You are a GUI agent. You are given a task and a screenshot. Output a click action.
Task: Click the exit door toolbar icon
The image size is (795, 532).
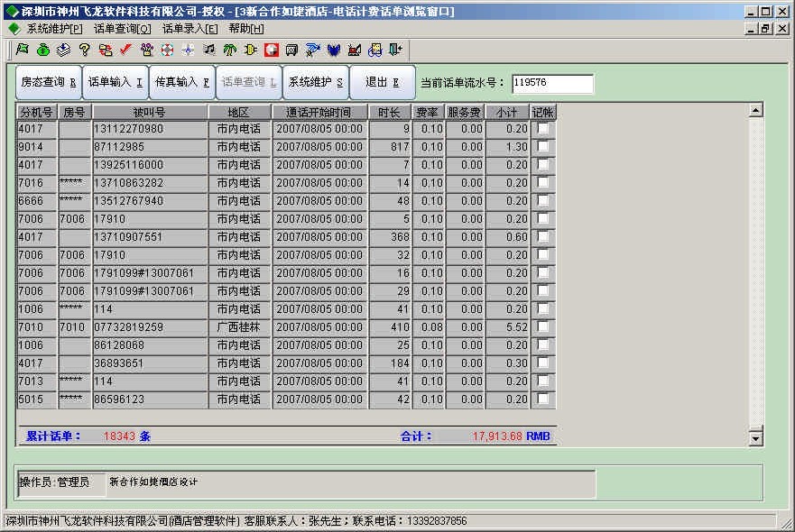point(395,50)
